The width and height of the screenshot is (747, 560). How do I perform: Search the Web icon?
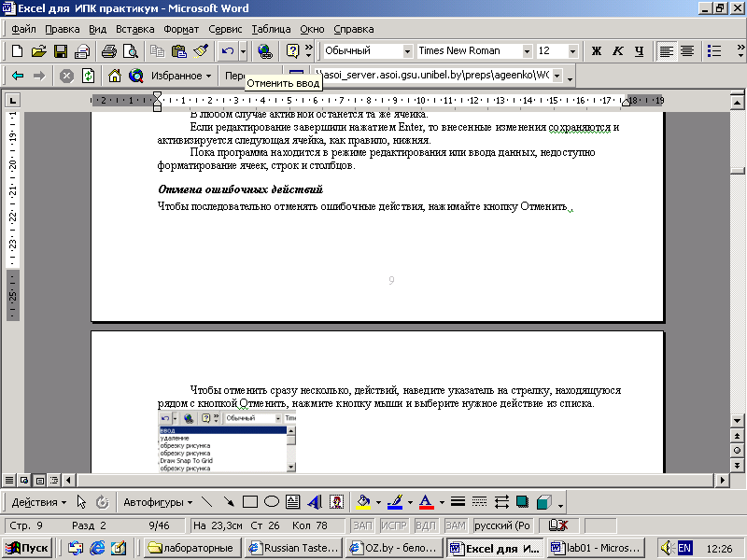click(135, 76)
